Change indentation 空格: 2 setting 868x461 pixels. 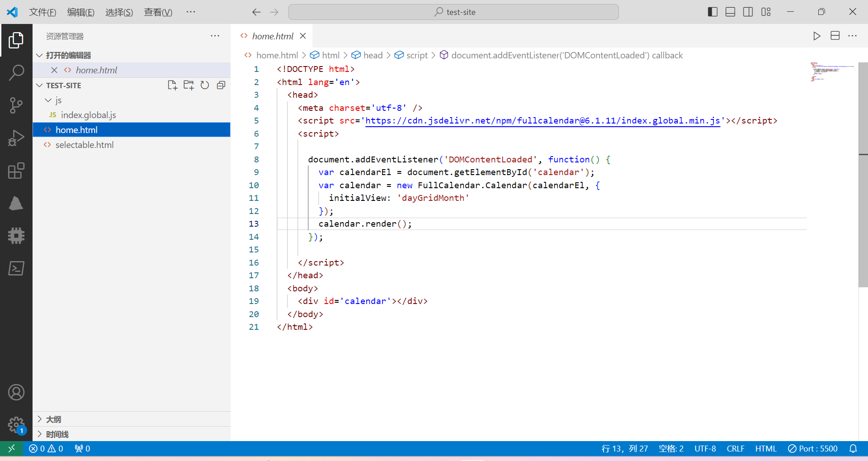(x=671, y=448)
